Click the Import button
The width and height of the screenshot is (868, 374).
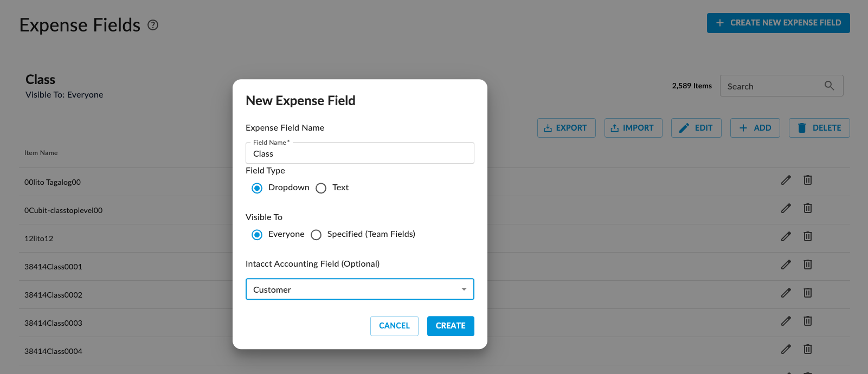click(633, 128)
